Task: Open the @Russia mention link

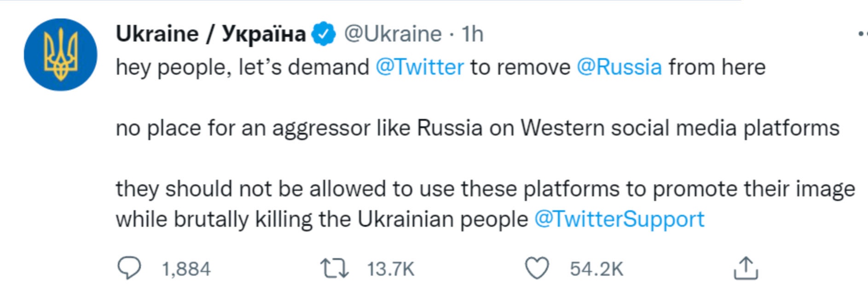Action: point(619,67)
